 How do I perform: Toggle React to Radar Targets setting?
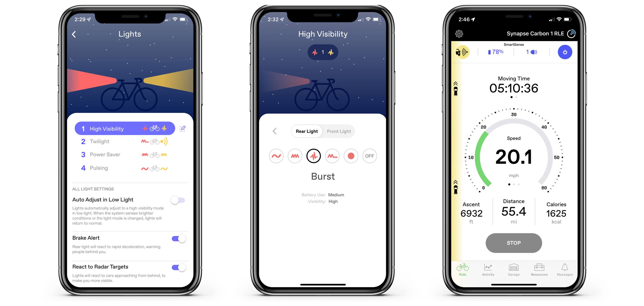coord(179,267)
